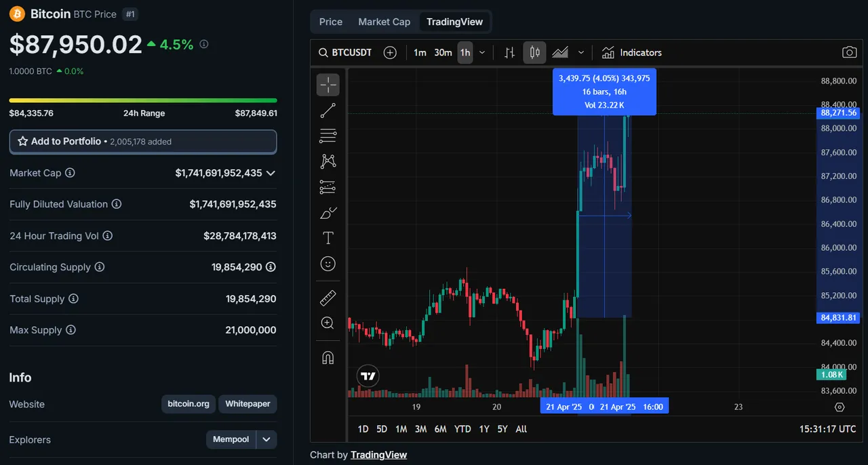Click the info icon beside 4.5% change
Viewport: 868px width, 465px height.
coord(204,44)
